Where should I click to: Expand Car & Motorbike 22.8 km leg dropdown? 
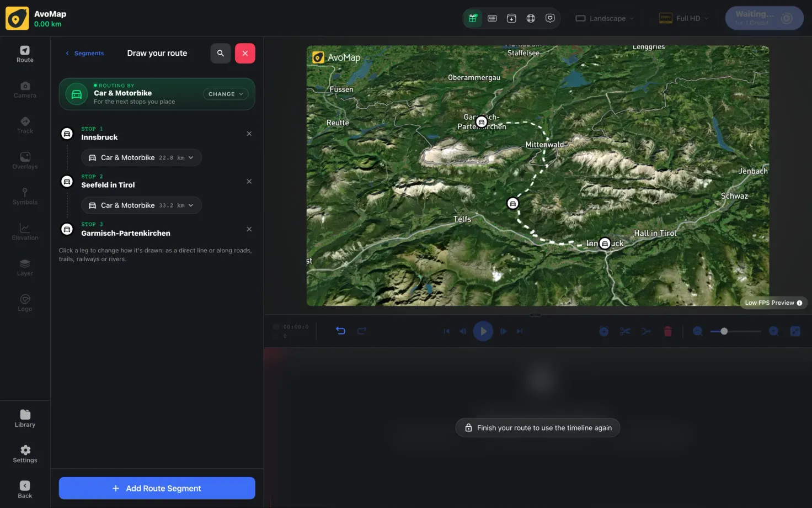pyautogui.click(x=141, y=157)
